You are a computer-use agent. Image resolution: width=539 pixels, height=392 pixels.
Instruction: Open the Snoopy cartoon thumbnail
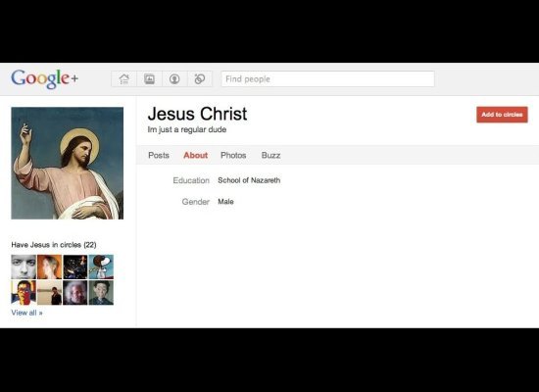(101, 267)
